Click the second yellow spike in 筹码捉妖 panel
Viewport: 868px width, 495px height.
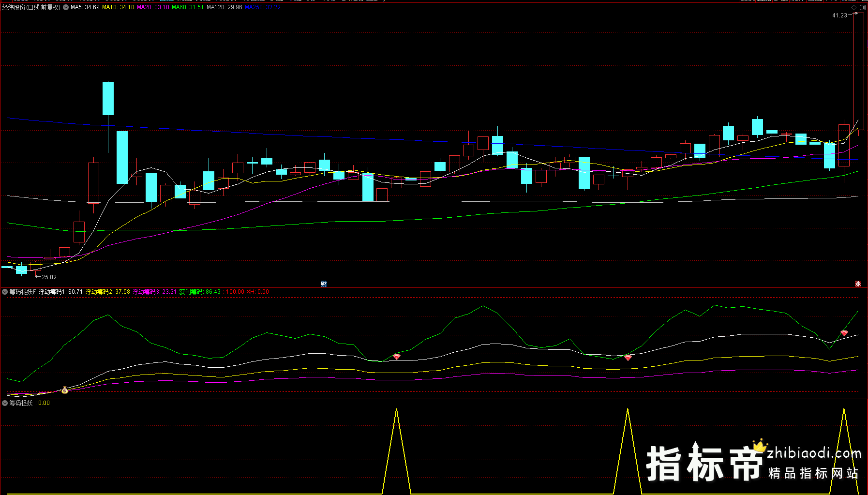pos(628,451)
